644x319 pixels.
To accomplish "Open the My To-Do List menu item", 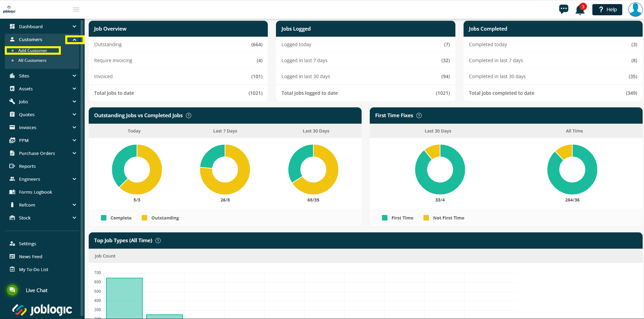I will pyautogui.click(x=34, y=269).
